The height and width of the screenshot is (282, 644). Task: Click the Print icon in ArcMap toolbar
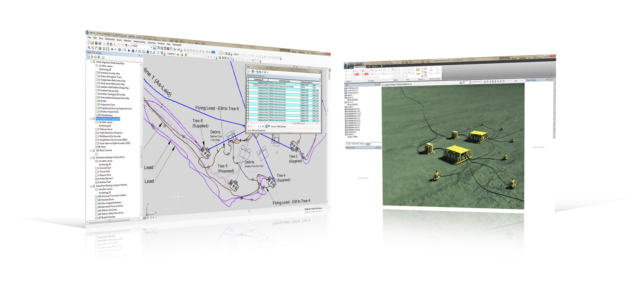pos(100,43)
